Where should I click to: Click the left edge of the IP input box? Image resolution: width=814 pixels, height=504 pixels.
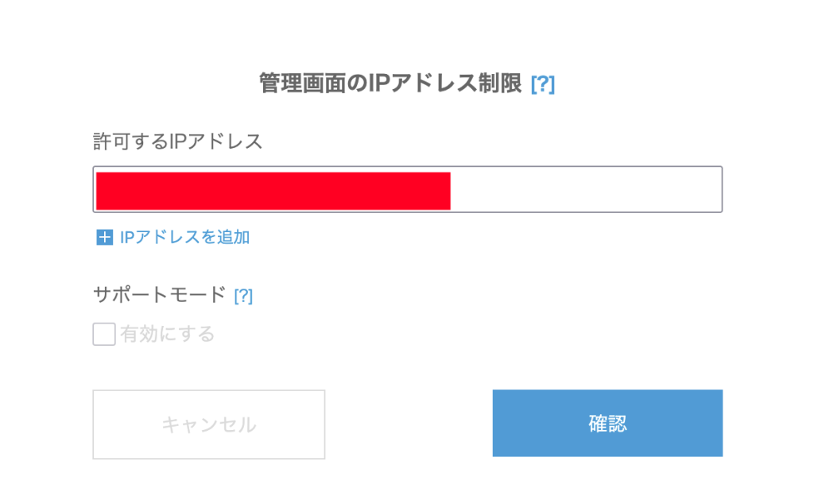click(95, 189)
